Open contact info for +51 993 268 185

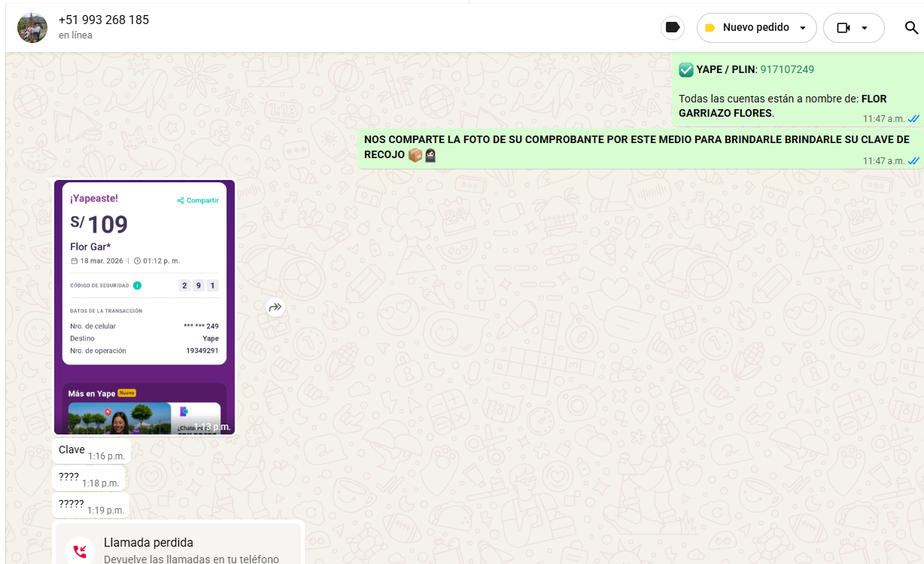click(104, 20)
